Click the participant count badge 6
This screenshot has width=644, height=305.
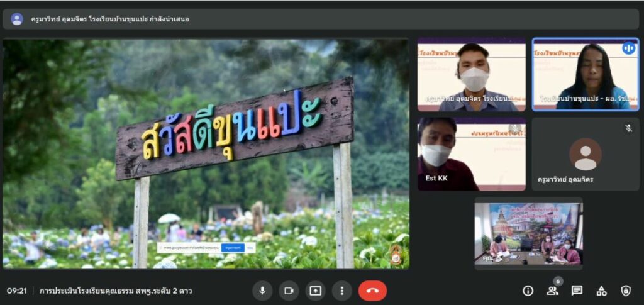[558, 281]
